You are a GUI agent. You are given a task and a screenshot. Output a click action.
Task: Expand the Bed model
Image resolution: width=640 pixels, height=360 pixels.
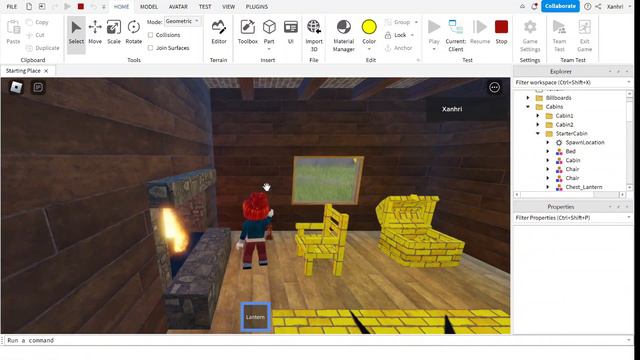click(548, 151)
